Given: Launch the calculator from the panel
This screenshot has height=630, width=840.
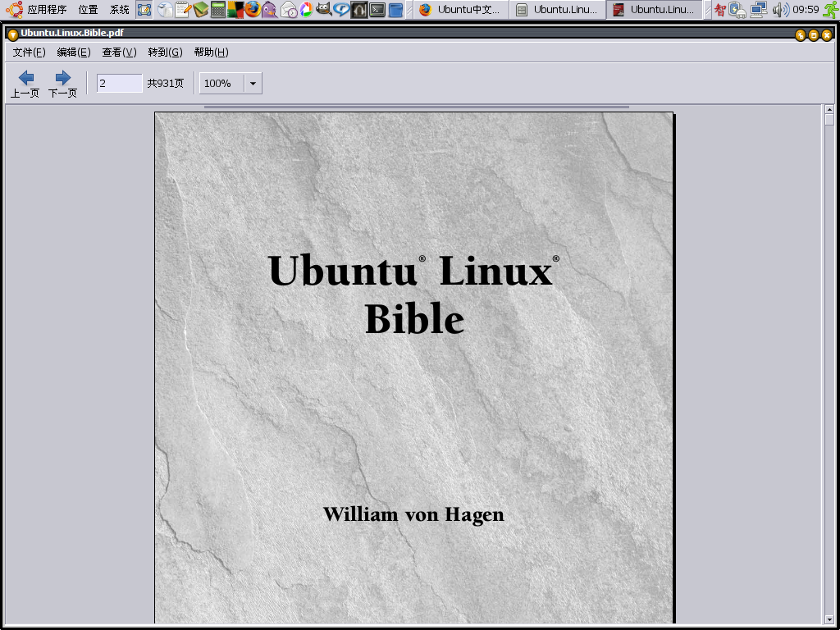Looking at the screenshot, I should pyautogui.click(x=218, y=9).
